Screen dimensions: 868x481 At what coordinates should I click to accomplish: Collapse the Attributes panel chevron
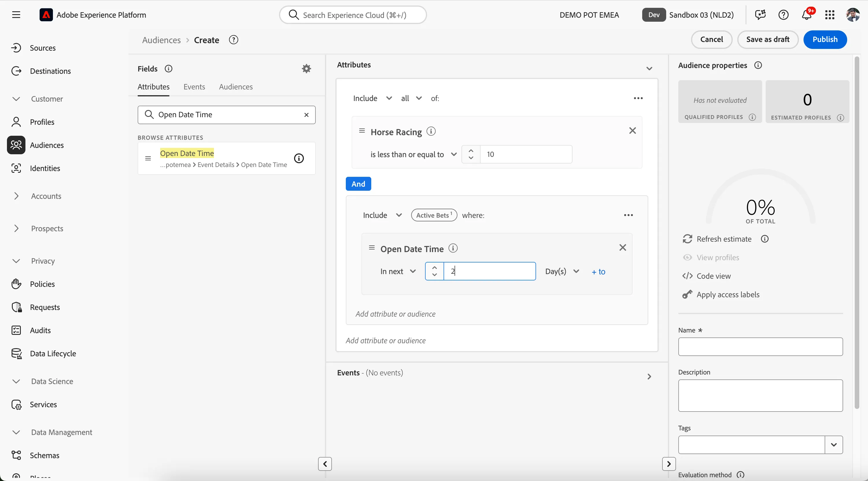(649, 69)
